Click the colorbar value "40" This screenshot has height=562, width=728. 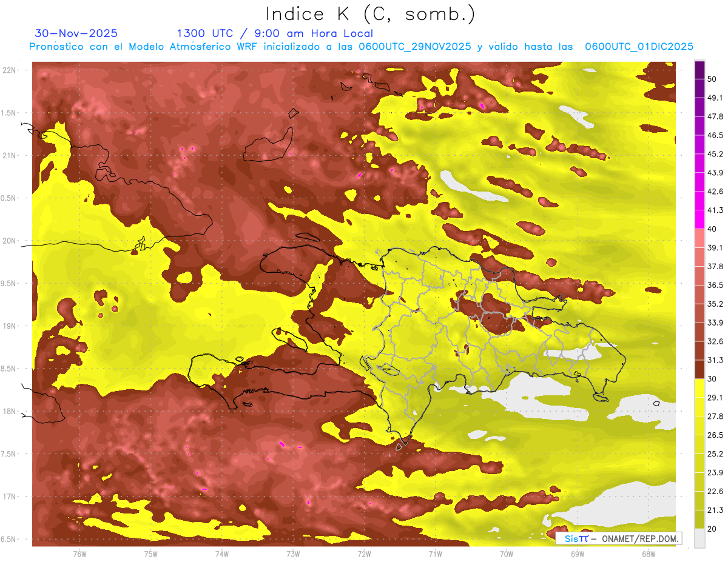(x=712, y=229)
